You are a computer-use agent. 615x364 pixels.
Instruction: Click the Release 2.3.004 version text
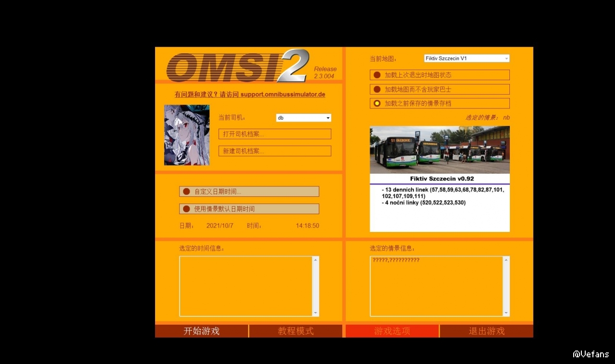[326, 73]
